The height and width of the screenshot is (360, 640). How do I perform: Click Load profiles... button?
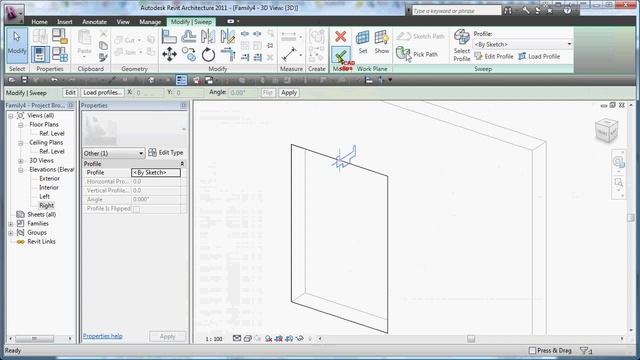(102, 93)
